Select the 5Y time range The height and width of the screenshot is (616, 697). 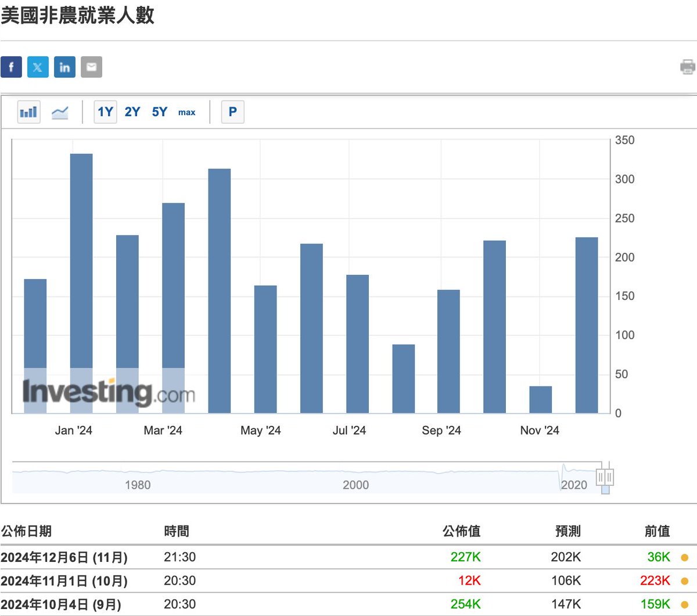159,112
